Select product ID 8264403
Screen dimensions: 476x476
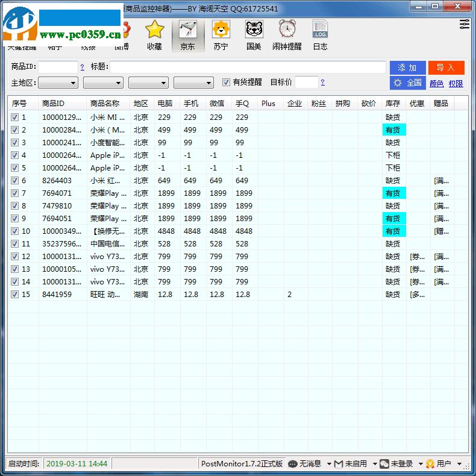57,181
